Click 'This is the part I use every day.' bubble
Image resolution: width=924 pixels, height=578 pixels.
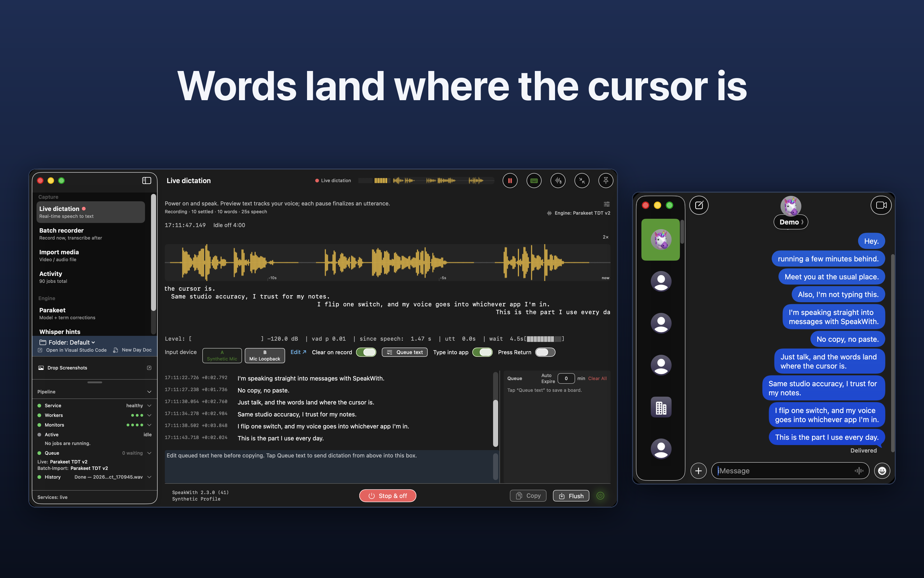pos(827,437)
